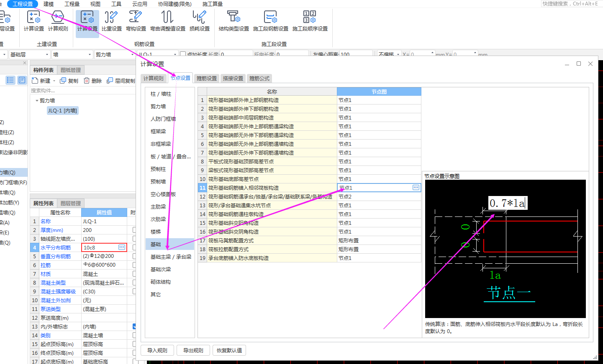Toggle 点加长度 checkbox
The image size is (603, 364).
coord(183,54)
